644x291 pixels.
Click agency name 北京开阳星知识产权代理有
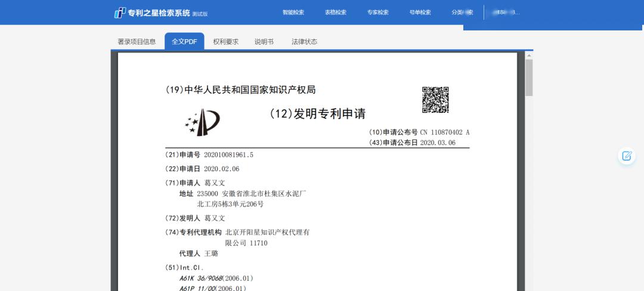tap(267, 233)
